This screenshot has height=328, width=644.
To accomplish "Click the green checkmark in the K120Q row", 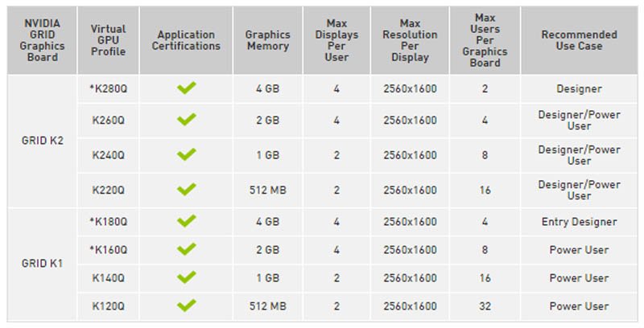I will [187, 305].
